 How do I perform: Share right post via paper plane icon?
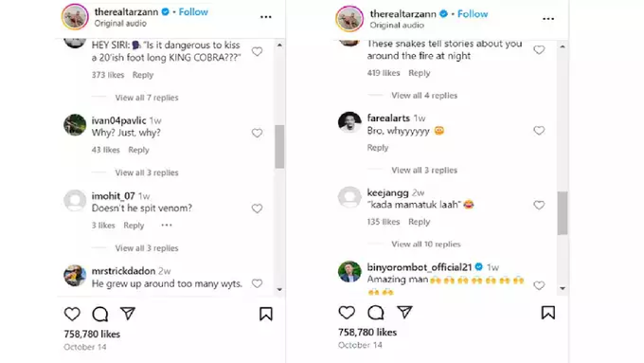pos(404,312)
